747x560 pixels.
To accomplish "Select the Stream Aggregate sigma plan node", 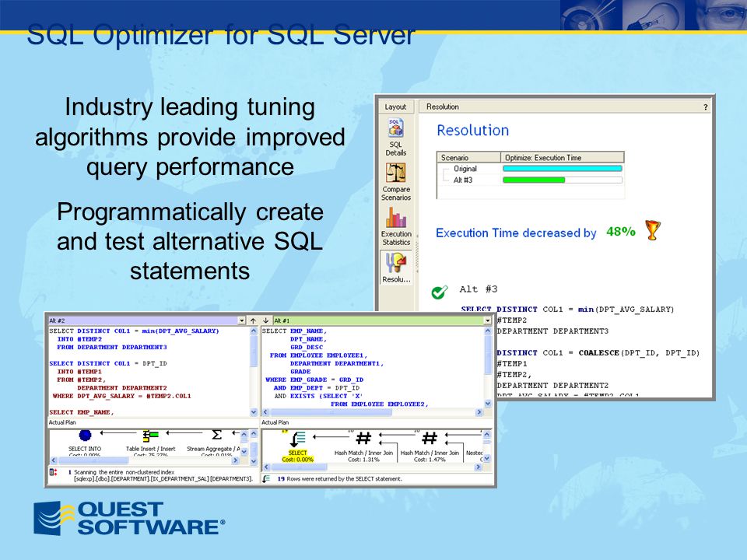I will 217,435.
